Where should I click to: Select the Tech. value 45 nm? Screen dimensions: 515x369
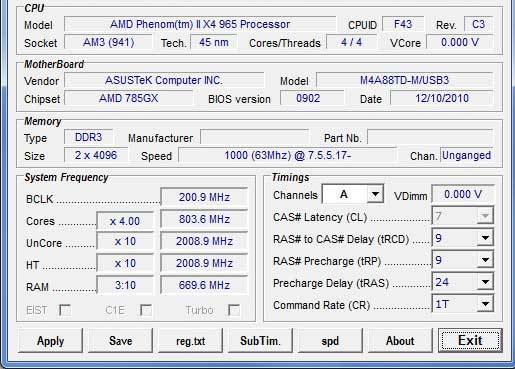[214, 42]
